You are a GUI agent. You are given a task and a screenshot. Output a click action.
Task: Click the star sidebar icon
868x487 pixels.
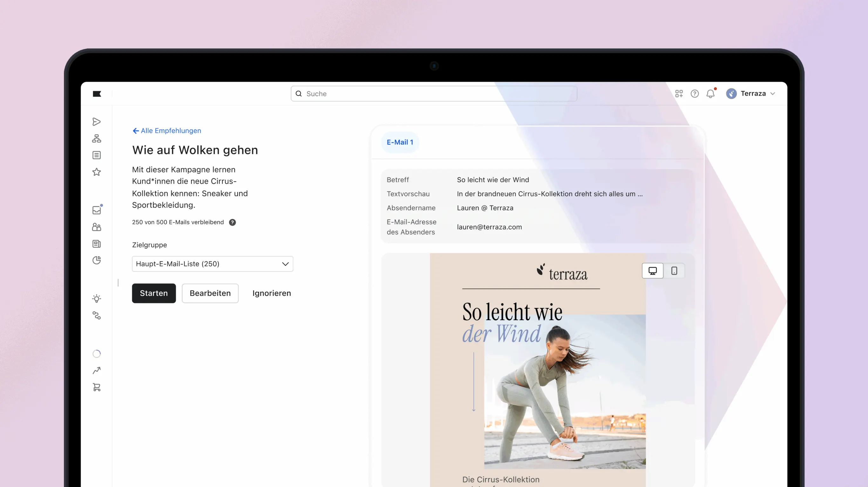96,172
